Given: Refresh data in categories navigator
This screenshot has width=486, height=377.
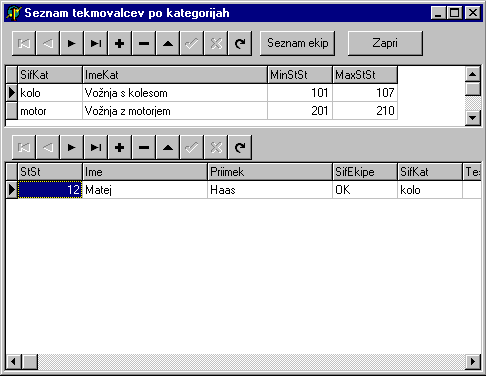Looking at the screenshot, I should [240, 43].
